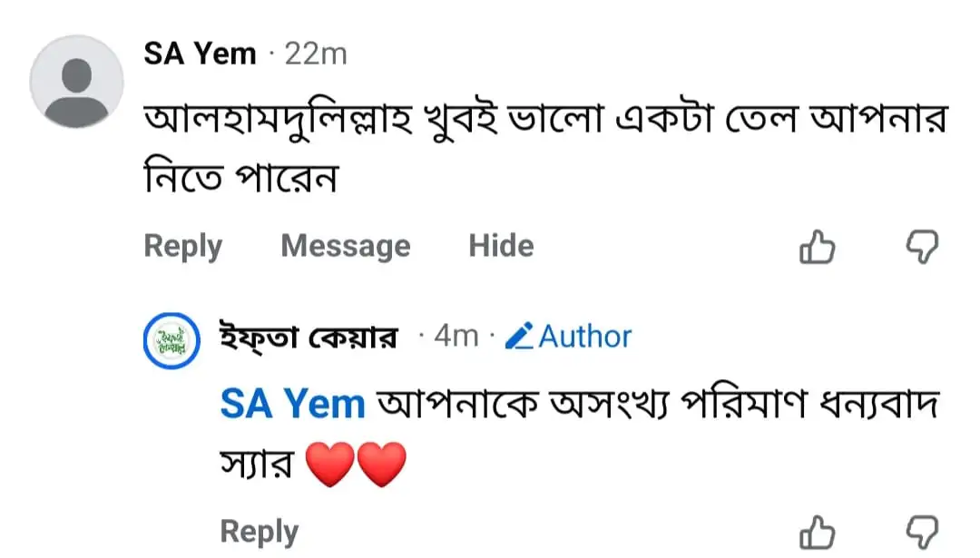Click the blue SA Yem mention
The image size is (980, 558).
pos(292,404)
